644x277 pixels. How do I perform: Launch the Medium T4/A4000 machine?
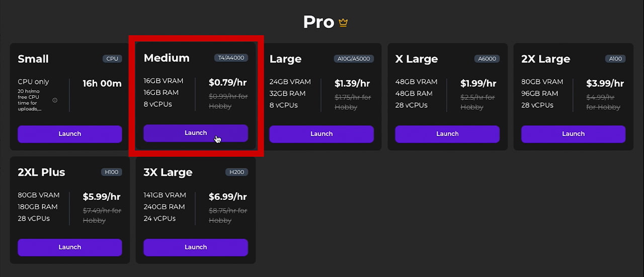[196, 133]
